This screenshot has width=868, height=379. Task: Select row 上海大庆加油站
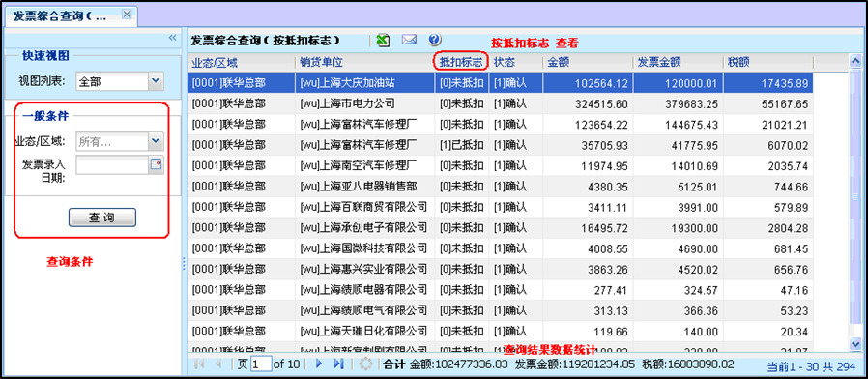coord(500,83)
